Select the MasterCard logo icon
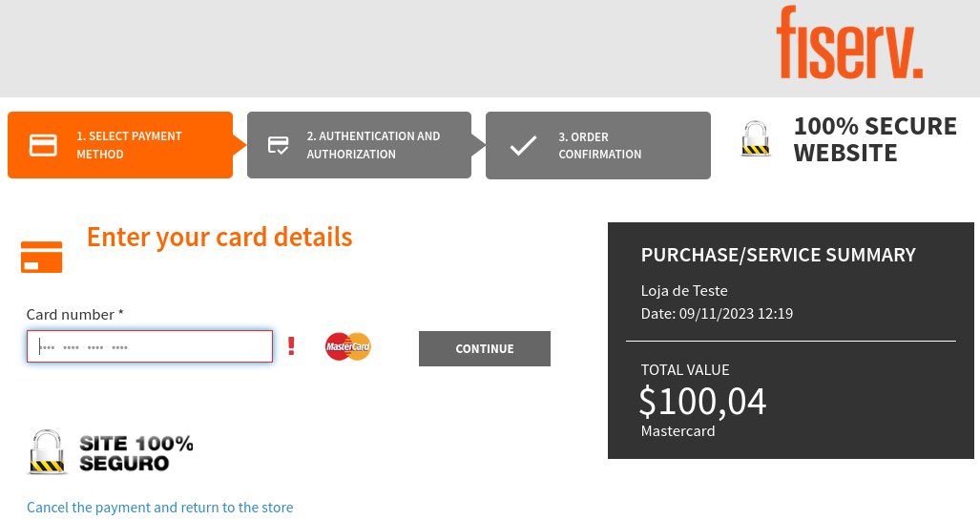 click(348, 346)
